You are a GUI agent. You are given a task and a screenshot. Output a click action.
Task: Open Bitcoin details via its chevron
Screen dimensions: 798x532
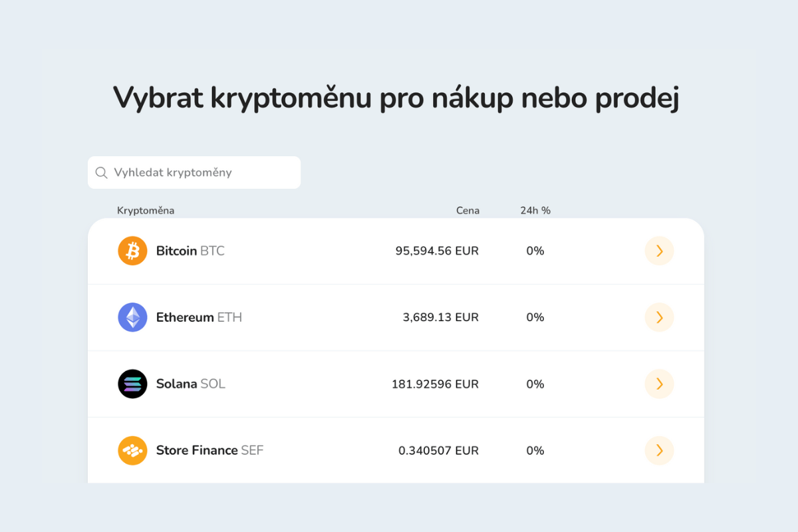659,251
